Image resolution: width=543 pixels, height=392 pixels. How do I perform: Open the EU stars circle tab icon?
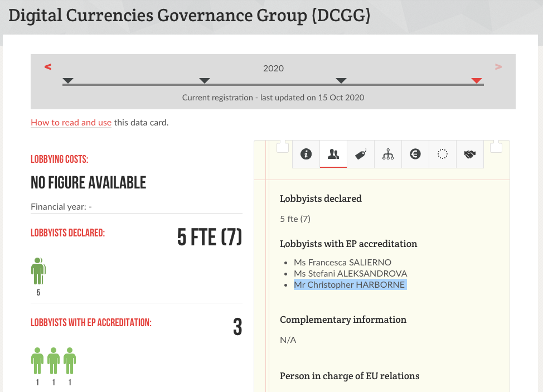(x=443, y=154)
